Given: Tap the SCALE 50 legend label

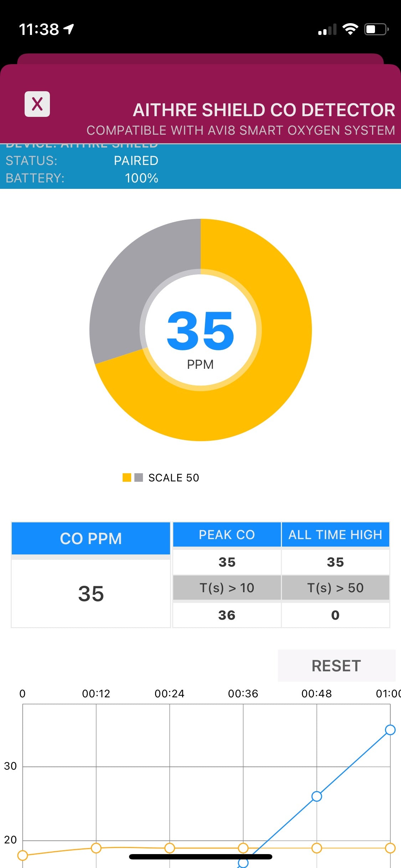Looking at the screenshot, I should pyautogui.click(x=174, y=477).
